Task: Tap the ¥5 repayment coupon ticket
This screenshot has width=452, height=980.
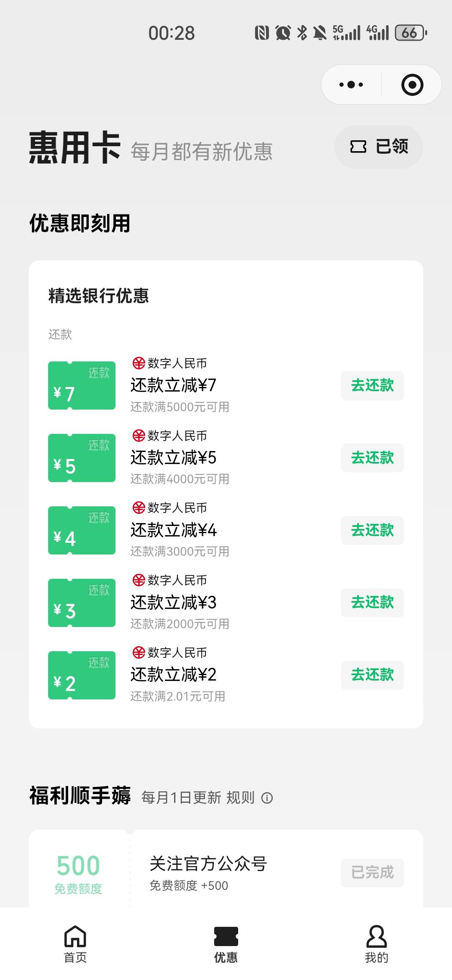Action: [x=82, y=458]
